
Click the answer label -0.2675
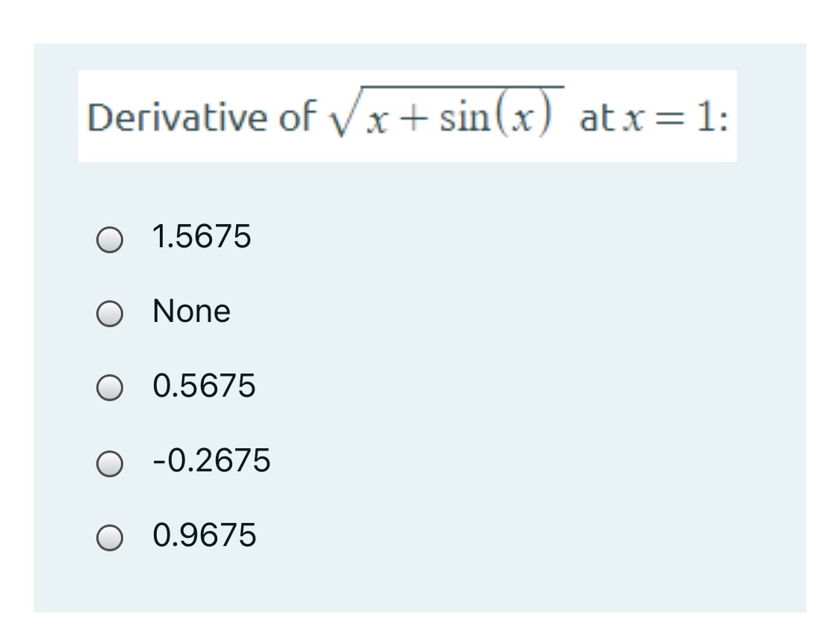click(x=209, y=462)
